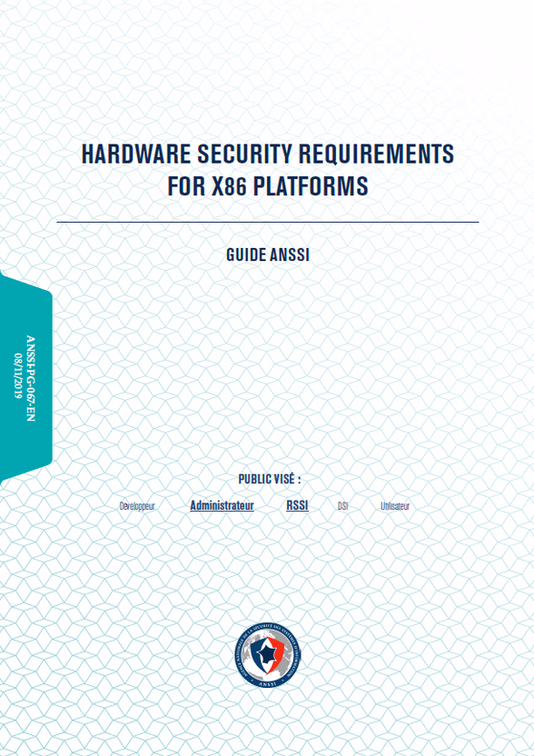Click the GUIDE ANSSI subtitle
The width and height of the screenshot is (534, 756).
(268, 254)
